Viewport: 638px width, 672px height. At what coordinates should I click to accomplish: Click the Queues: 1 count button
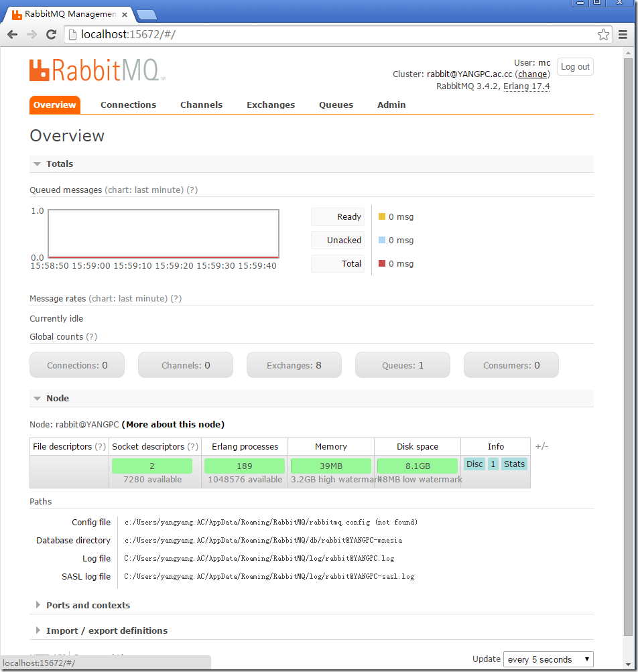click(x=403, y=365)
